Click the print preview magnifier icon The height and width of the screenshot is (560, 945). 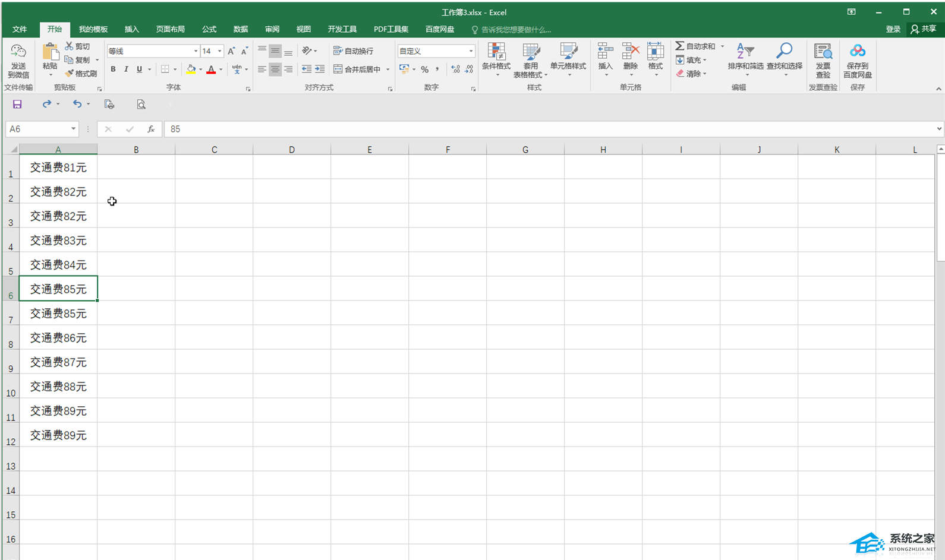click(x=141, y=105)
